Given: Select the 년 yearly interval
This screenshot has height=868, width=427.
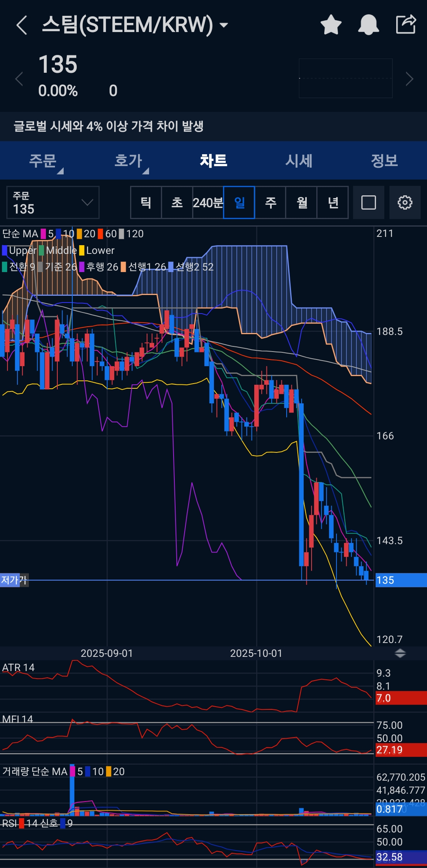Looking at the screenshot, I should click(x=333, y=202).
